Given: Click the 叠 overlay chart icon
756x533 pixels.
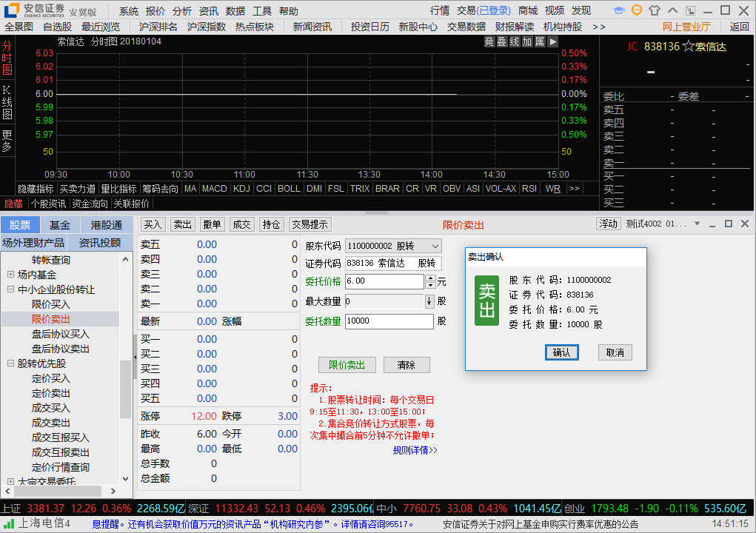Looking at the screenshot, I should [x=501, y=42].
